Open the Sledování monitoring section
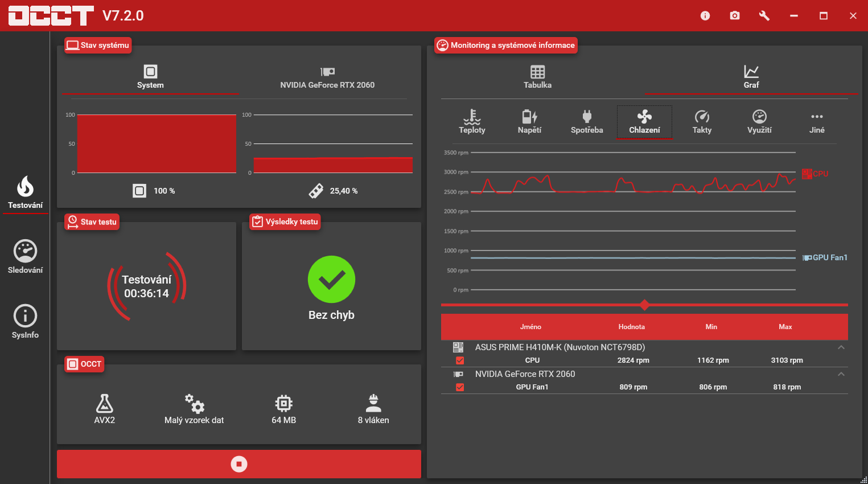 [x=25, y=257]
